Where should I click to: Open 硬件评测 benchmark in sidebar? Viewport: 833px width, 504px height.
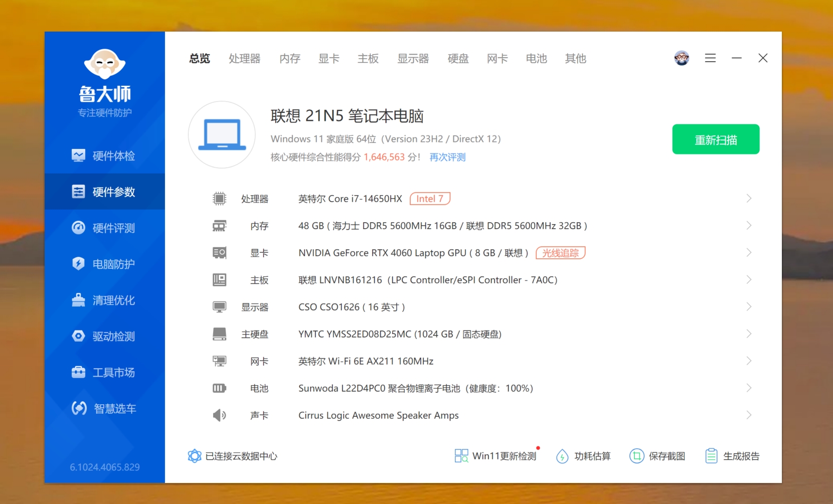tap(104, 228)
